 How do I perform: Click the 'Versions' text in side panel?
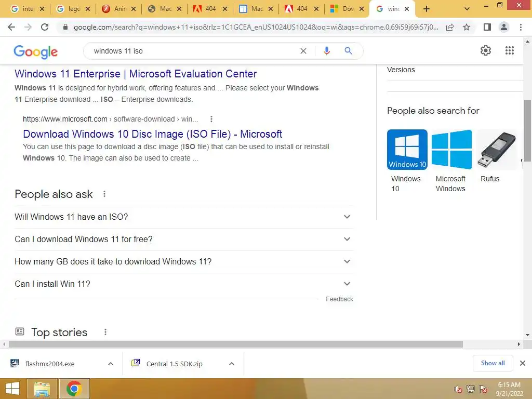(x=401, y=70)
